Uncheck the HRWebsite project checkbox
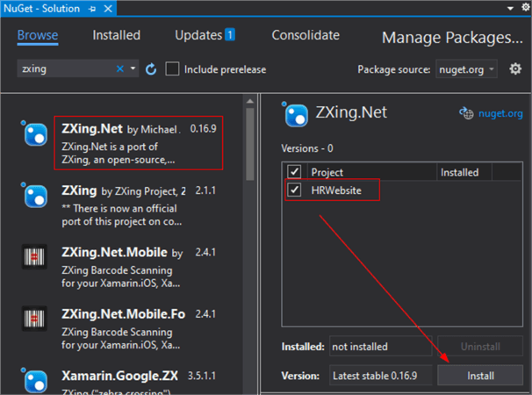 (294, 190)
